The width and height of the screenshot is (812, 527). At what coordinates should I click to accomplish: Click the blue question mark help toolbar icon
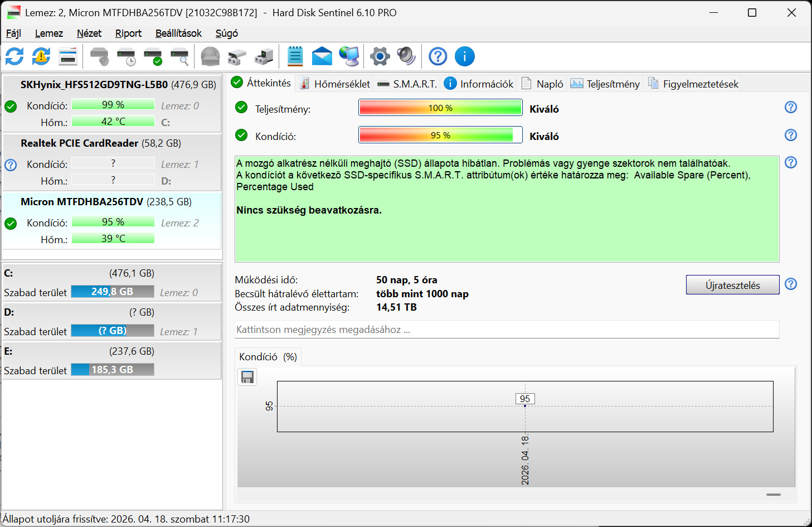coord(438,56)
